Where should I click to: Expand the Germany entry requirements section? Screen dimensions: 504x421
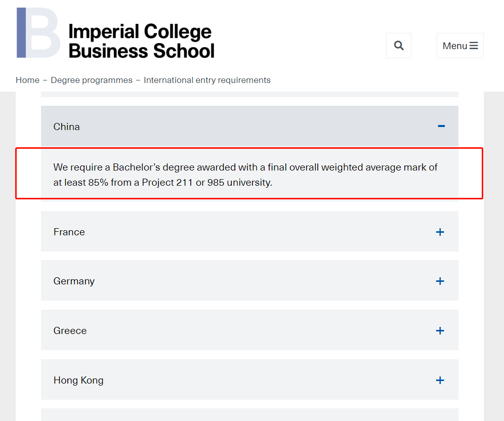pyautogui.click(x=249, y=280)
